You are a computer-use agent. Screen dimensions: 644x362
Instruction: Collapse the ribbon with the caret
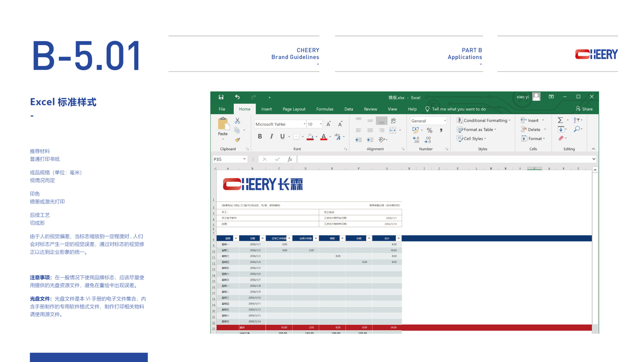[x=594, y=149]
